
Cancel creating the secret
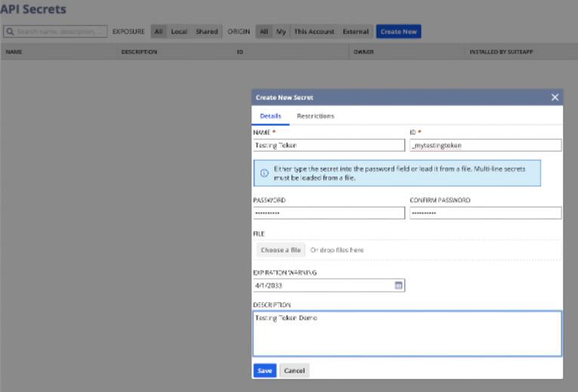[294, 371]
